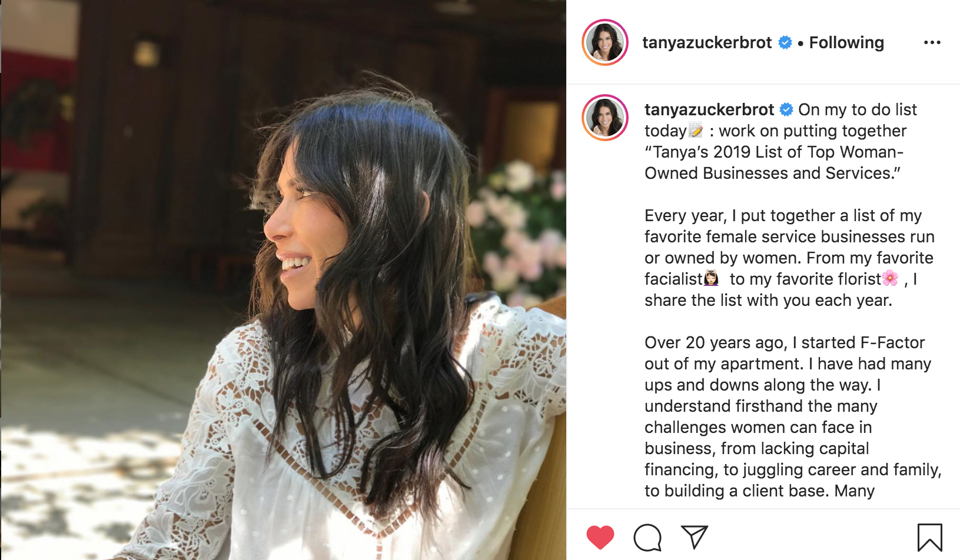Image resolution: width=960 pixels, height=560 pixels.
Task: Click the Following button in header
Action: [x=846, y=42]
